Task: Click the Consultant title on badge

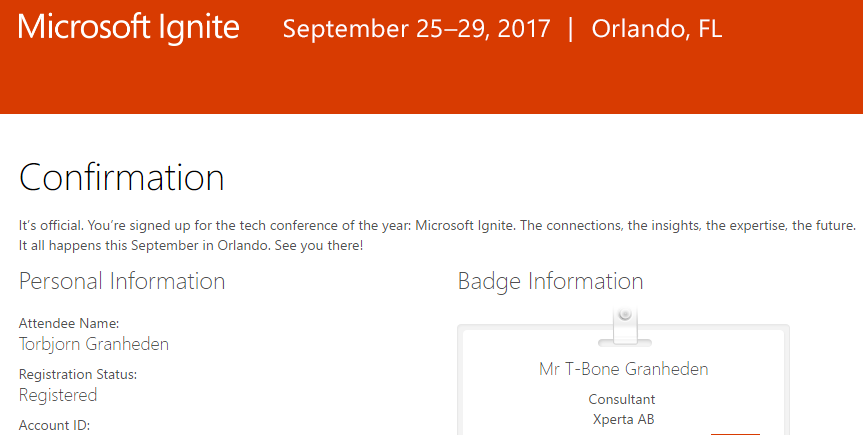Action: point(622,399)
